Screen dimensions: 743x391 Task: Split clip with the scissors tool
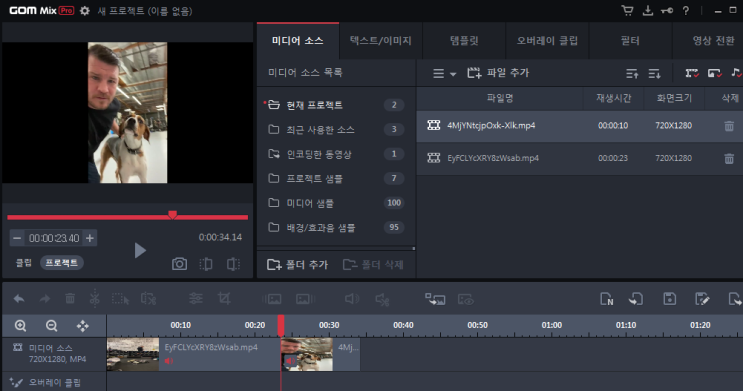[95, 299]
